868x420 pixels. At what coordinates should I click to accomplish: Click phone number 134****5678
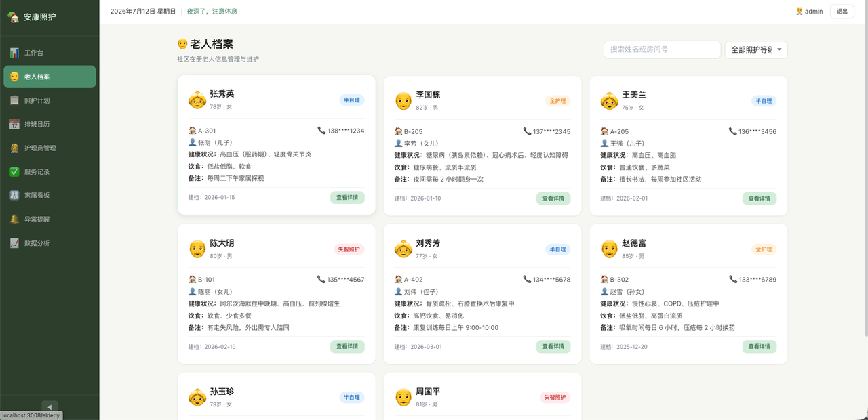[x=551, y=279]
